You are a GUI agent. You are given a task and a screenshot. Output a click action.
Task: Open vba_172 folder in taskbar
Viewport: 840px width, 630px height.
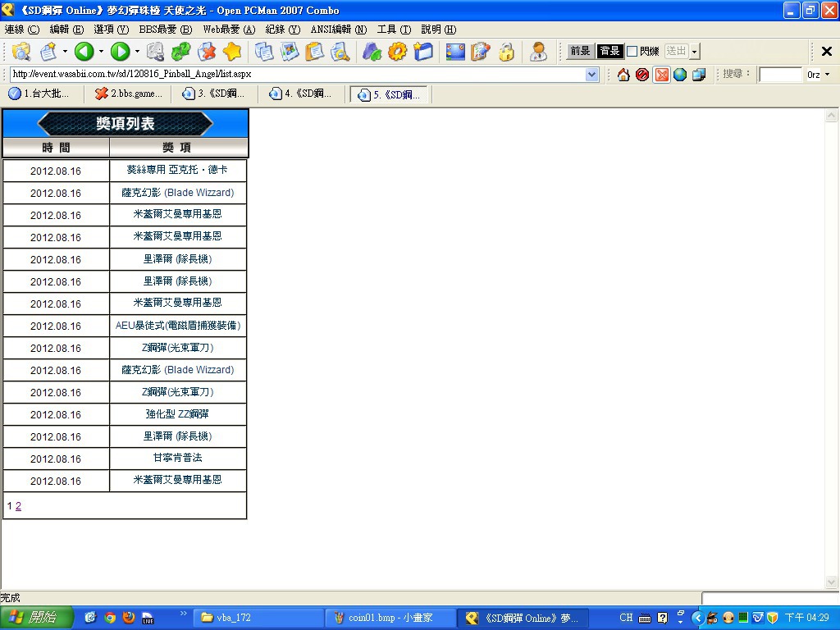point(258,618)
